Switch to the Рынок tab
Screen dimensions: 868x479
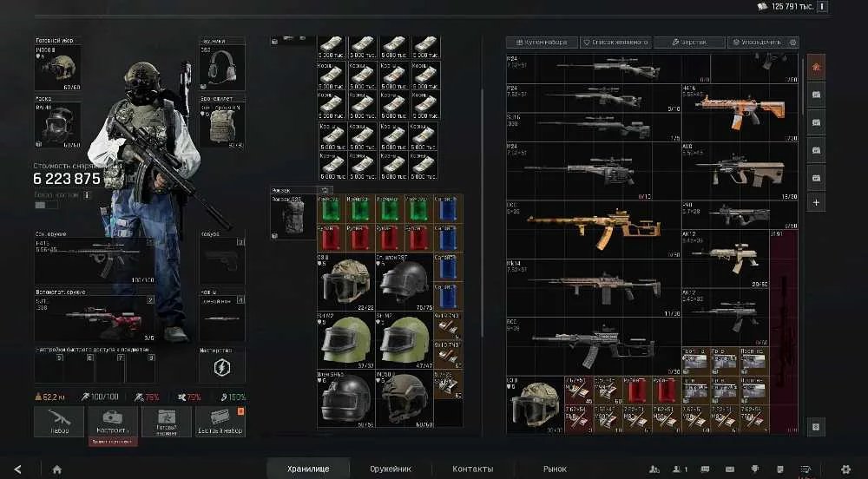point(555,469)
